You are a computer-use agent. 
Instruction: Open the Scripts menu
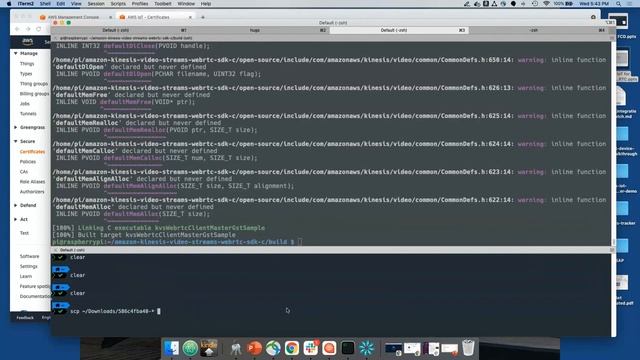[118, 4]
